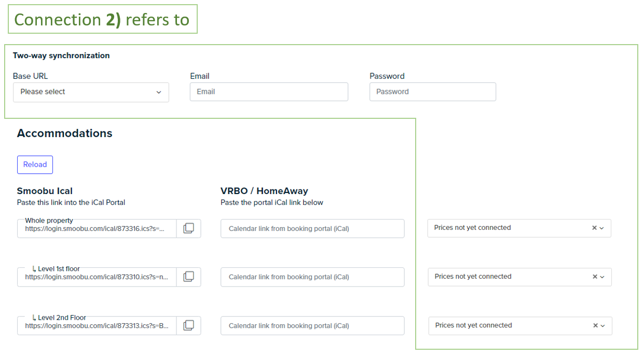Focus the Email input field
Screen dimensions: 644x356
(269, 92)
